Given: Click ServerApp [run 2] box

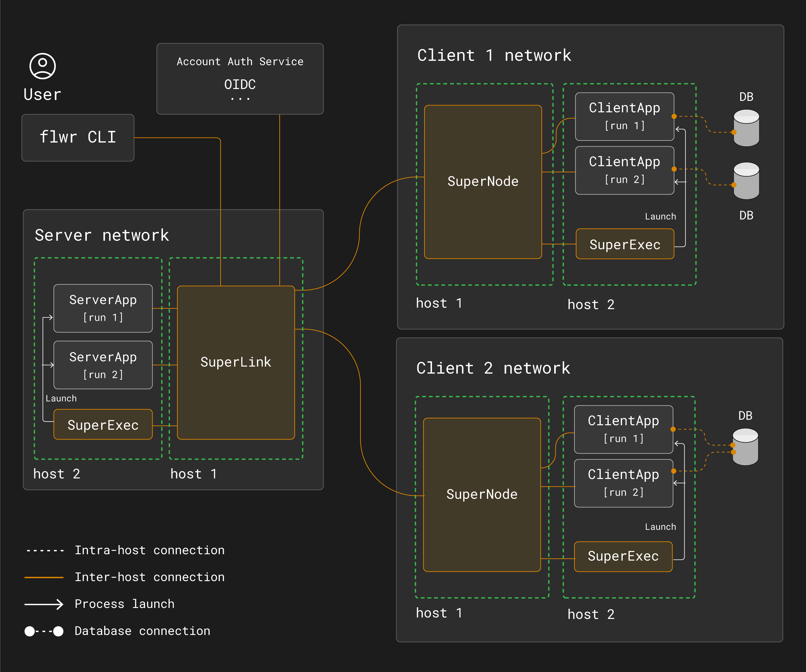Looking at the screenshot, I should coord(103,365).
